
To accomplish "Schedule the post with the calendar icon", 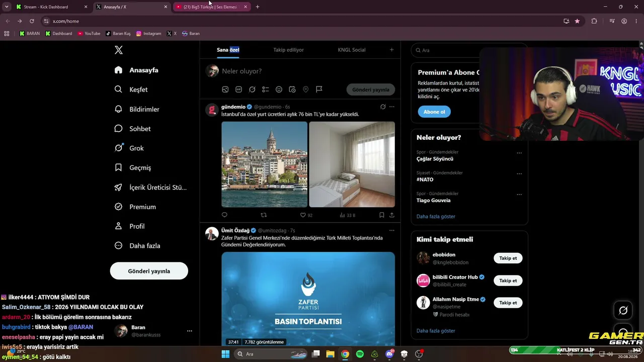I will (x=292, y=89).
